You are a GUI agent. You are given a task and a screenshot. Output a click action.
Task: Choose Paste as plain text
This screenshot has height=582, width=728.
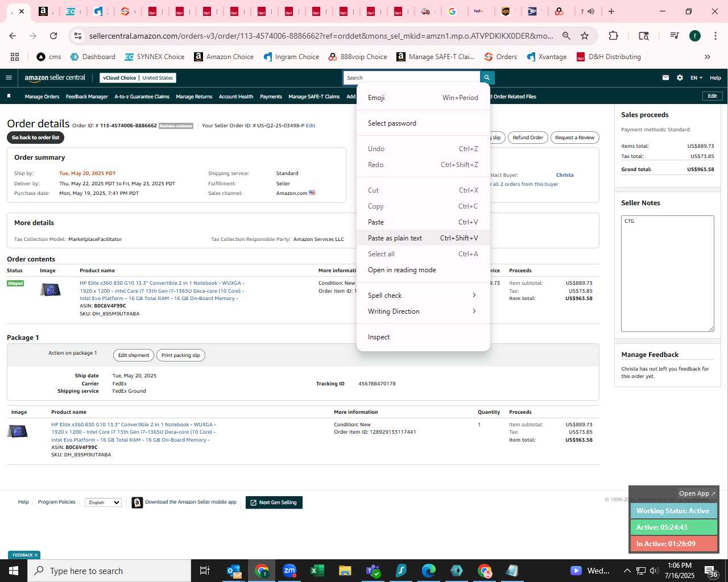(423, 238)
